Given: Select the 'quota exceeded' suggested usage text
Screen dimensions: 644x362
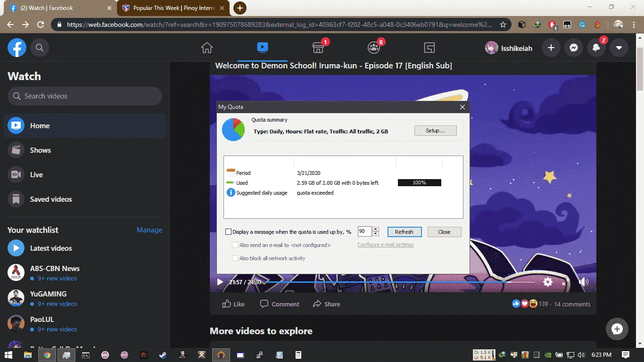Looking at the screenshot, I should point(315,193).
